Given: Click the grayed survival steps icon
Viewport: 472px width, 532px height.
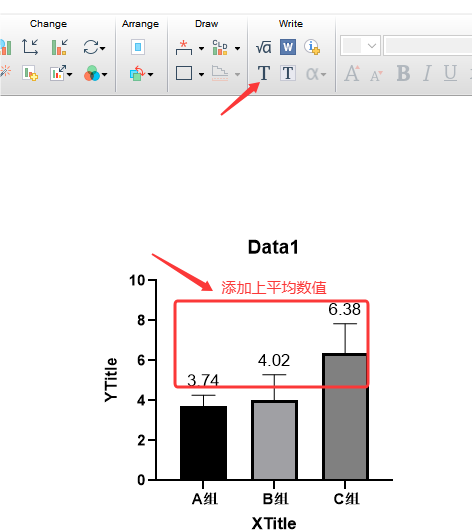Looking at the screenshot, I should point(220,73).
